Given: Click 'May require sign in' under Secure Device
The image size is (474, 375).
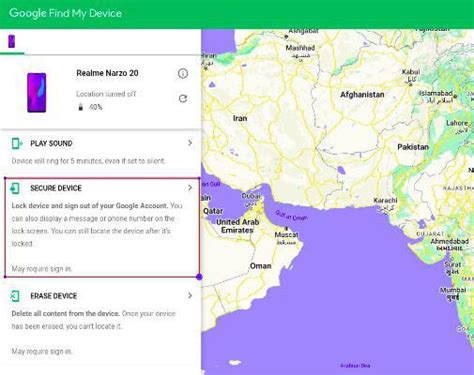Looking at the screenshot, I should [x=42, y=269].
